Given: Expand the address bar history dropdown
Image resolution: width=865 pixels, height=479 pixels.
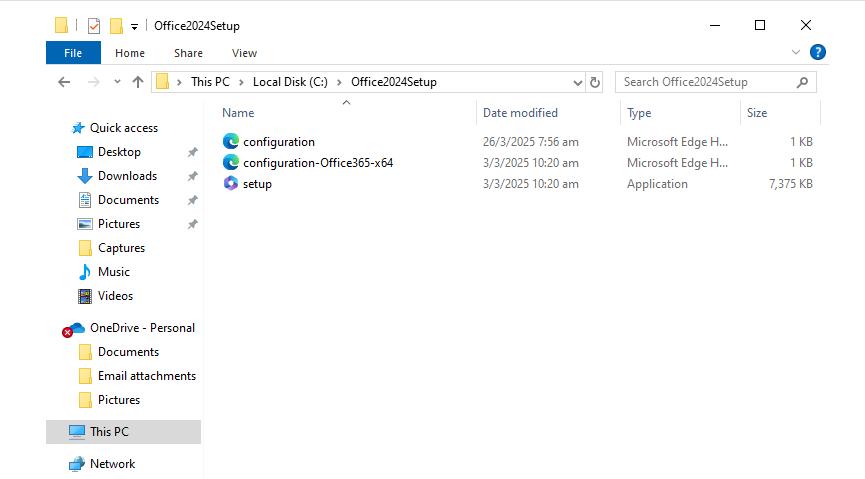Looking at the screenshot, I should 578,82.
